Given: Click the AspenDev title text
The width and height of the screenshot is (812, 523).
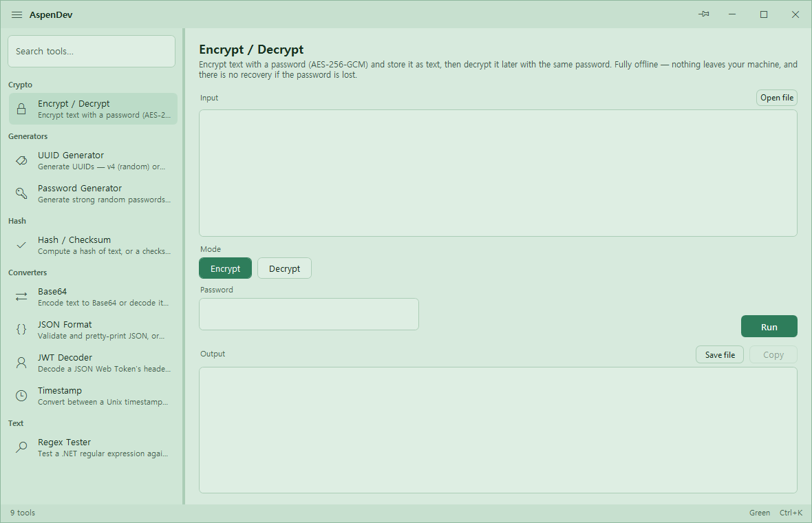Looking at the screenshot, I should [x=51, y=14].
